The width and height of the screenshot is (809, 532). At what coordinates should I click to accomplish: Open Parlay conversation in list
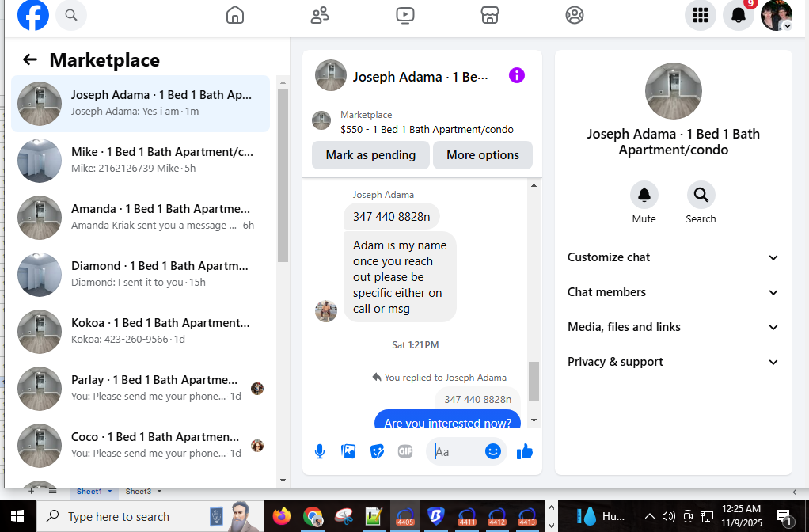pos(140,389)
